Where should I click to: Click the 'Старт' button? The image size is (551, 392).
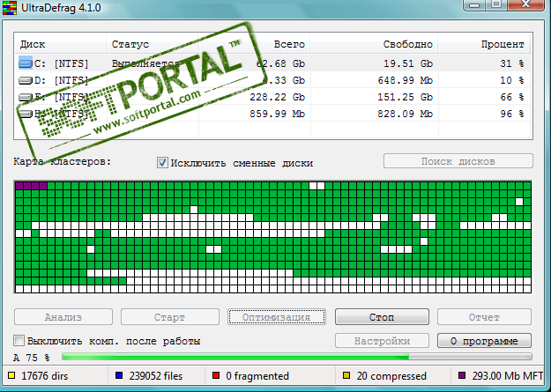pyautogui.click(x=170, y=317)
